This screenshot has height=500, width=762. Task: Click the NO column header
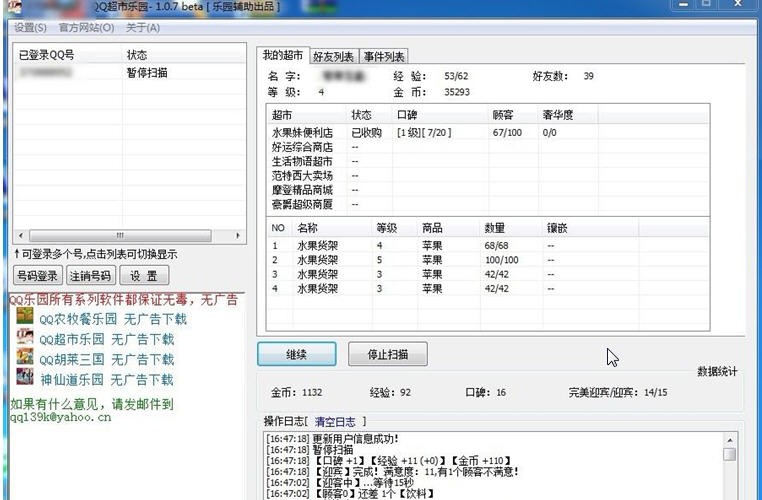click(x=280, y=228)
